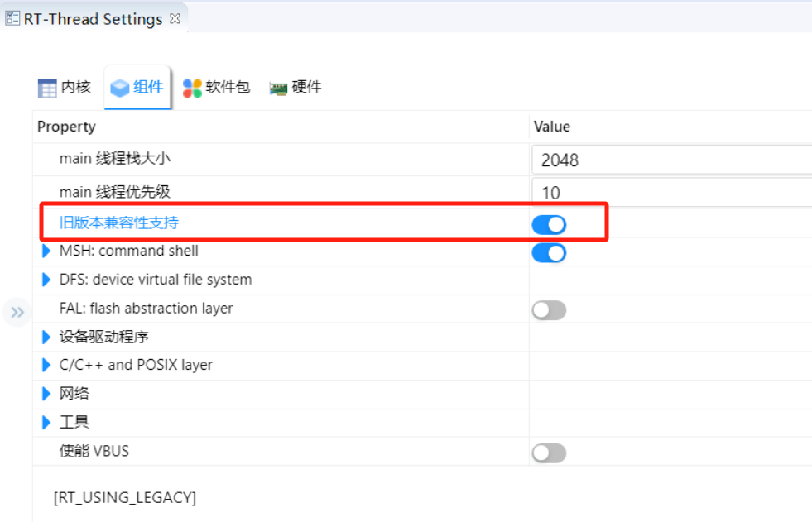The image size is (812, 522).
Task: Select the 旧版本兼容性支持 property label
Action: pyautogui.click(x=119, y=223)
